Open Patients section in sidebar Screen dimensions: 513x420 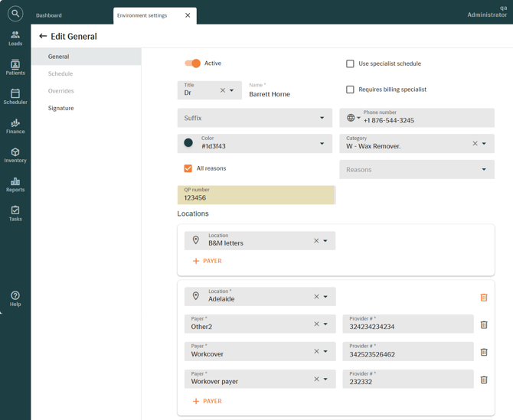(15, 67)
